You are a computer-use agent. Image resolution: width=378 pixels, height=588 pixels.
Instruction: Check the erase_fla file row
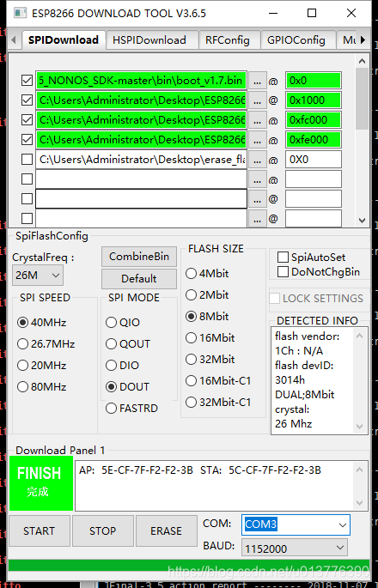pos(27,160)
